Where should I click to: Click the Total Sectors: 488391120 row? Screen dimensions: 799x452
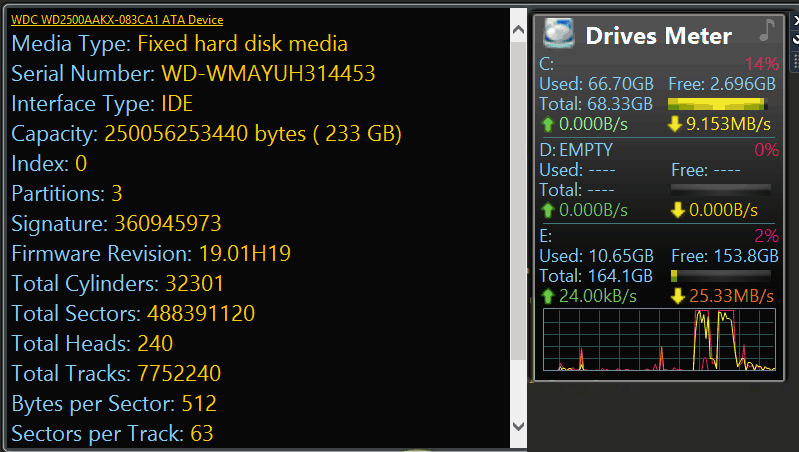click(133, 314)
